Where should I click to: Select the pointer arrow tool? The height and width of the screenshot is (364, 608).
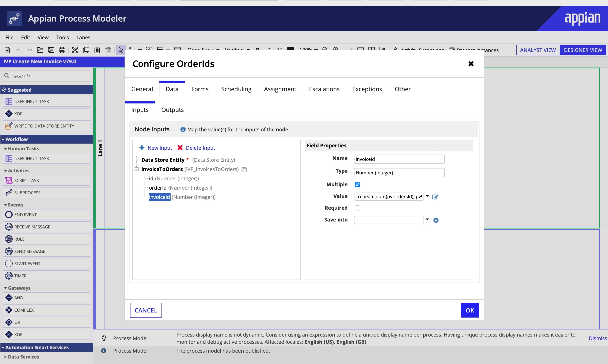(x=120, y=50)
